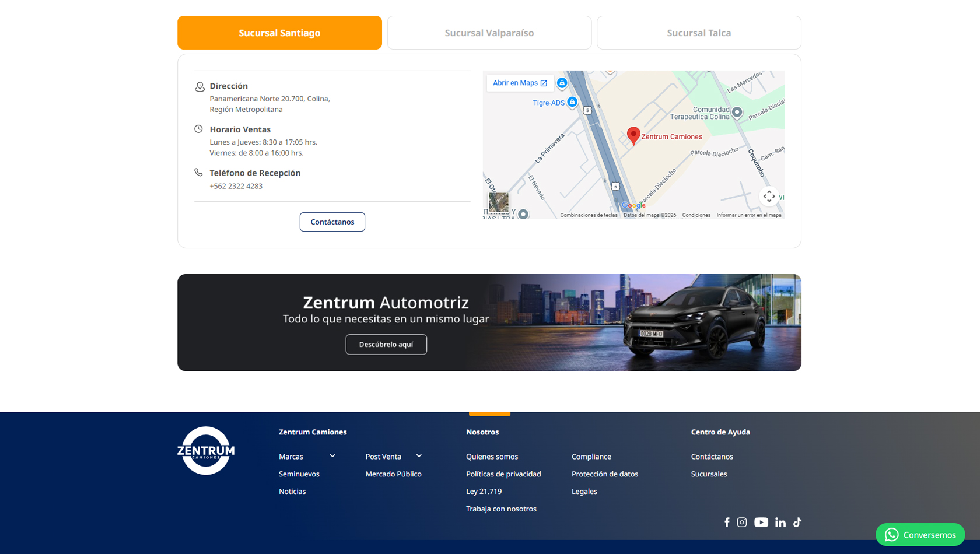The height and width of the screenshot is (554, 980).
Task: Open the YouTube social icon
Action: tap(761, 523)
